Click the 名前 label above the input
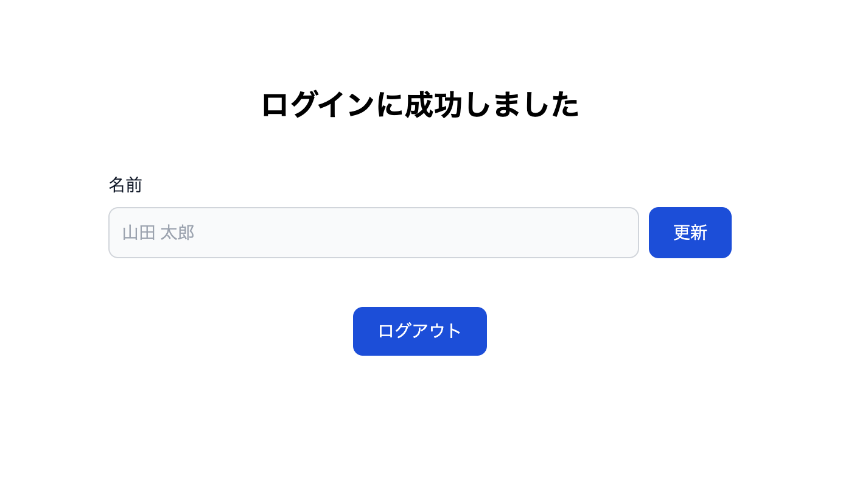 point(125,185)
